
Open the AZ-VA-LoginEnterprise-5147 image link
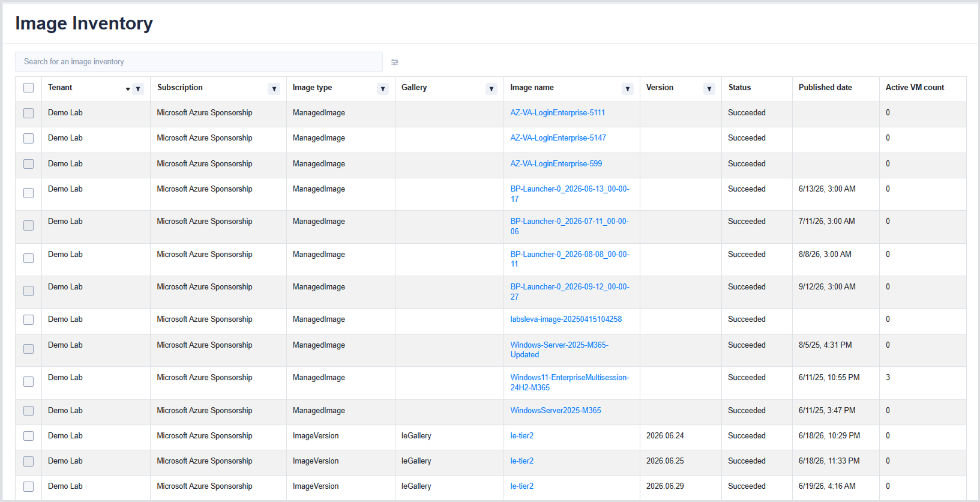558,138
